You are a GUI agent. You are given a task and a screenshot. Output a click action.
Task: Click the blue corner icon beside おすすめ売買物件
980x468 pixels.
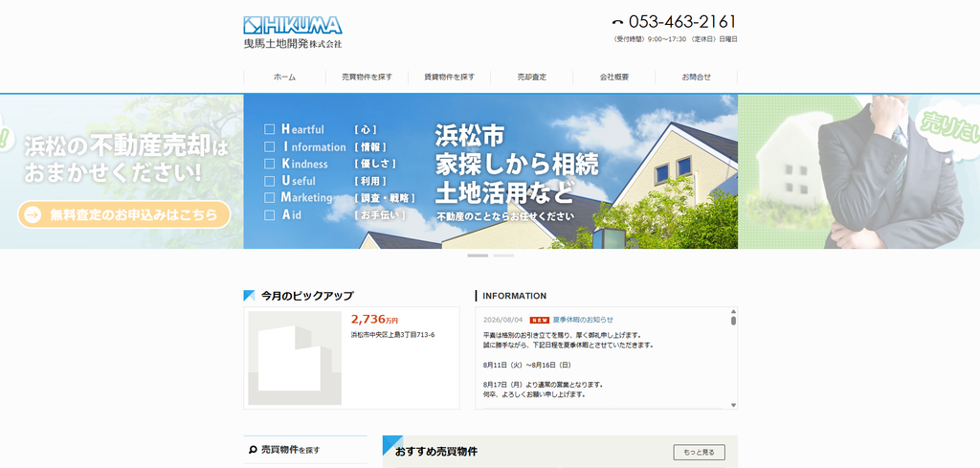[392, 445]
